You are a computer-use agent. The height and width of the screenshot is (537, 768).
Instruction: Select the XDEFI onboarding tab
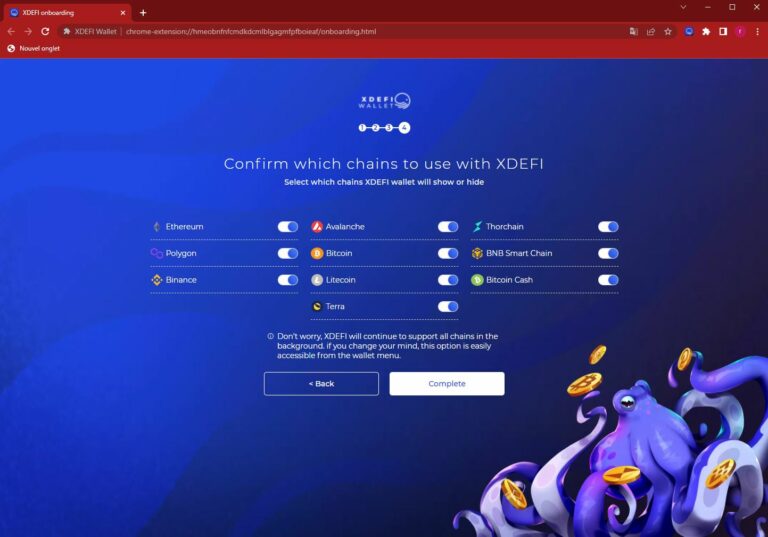[x=68, y=13]
